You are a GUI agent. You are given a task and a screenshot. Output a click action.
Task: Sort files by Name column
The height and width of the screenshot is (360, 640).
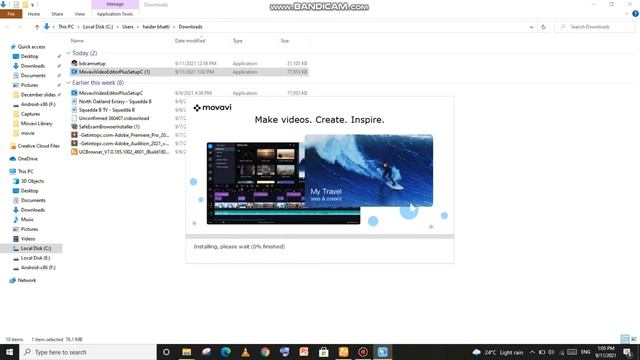pyautogui.click(x=77, y=41)
